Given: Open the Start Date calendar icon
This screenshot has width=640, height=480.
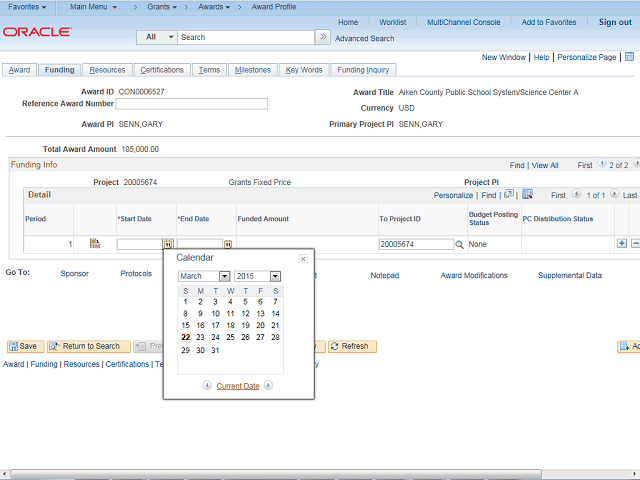Looking at the screenshot, I should (168, 244).
